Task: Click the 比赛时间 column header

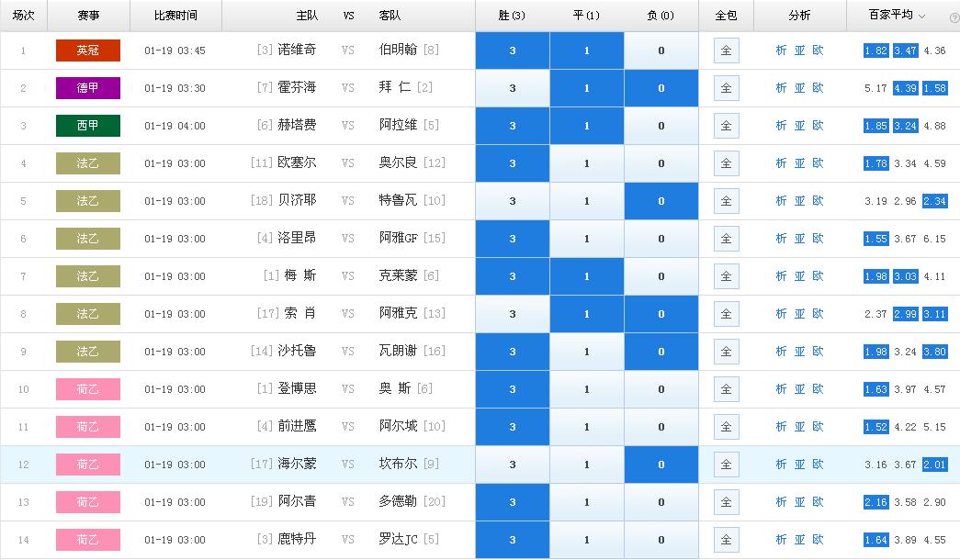Action: (175, 16)
